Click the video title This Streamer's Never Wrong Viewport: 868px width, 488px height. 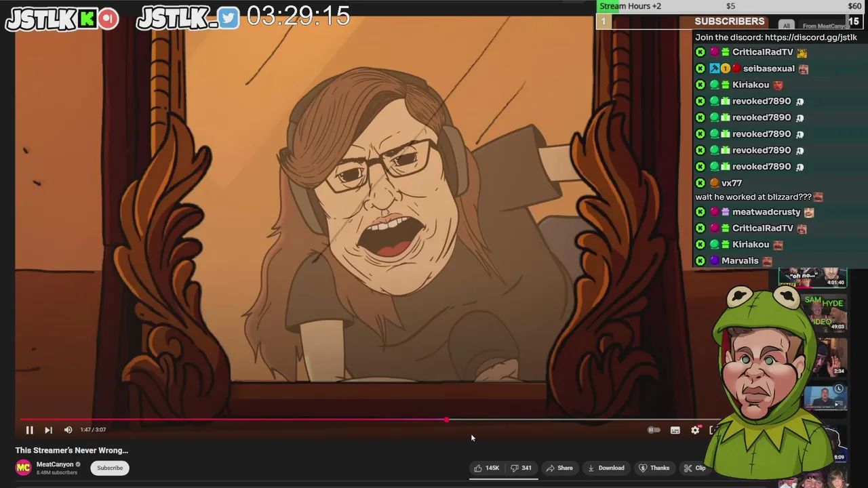point(72,450)
